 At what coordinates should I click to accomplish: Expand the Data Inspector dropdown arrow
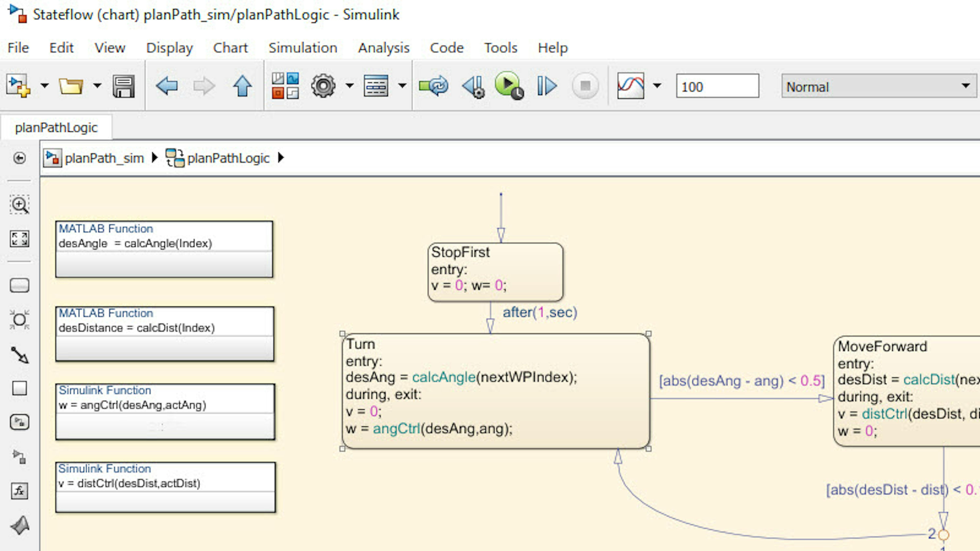coord(657,86)
